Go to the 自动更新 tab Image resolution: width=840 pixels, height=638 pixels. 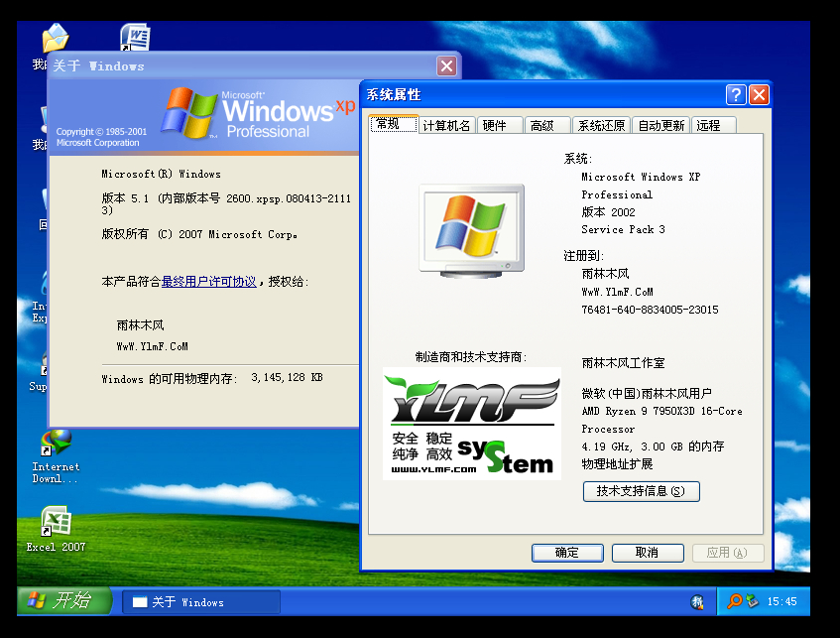[x=660, y=126]
